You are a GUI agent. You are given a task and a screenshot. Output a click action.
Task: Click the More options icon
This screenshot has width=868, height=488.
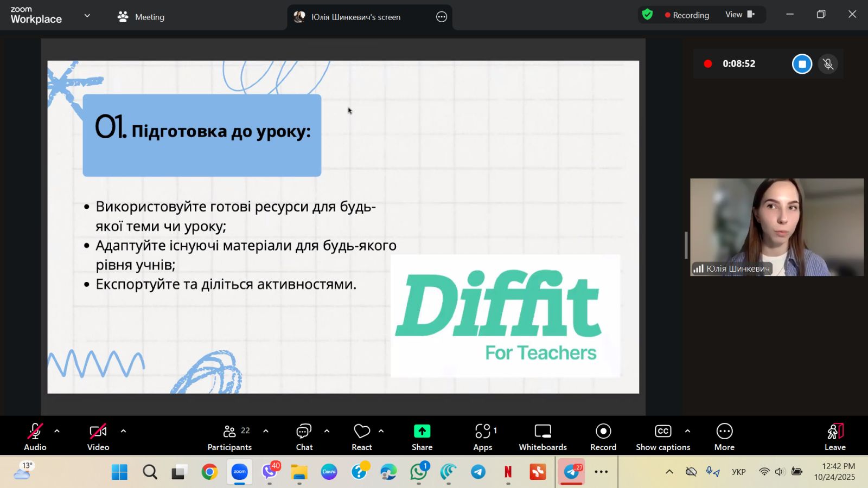[x=724, y=436]
